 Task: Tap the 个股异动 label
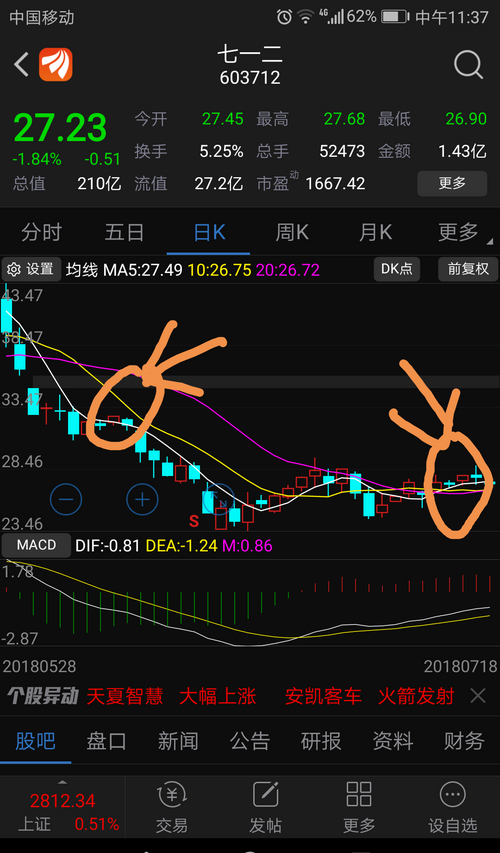[x=43, y=696]
